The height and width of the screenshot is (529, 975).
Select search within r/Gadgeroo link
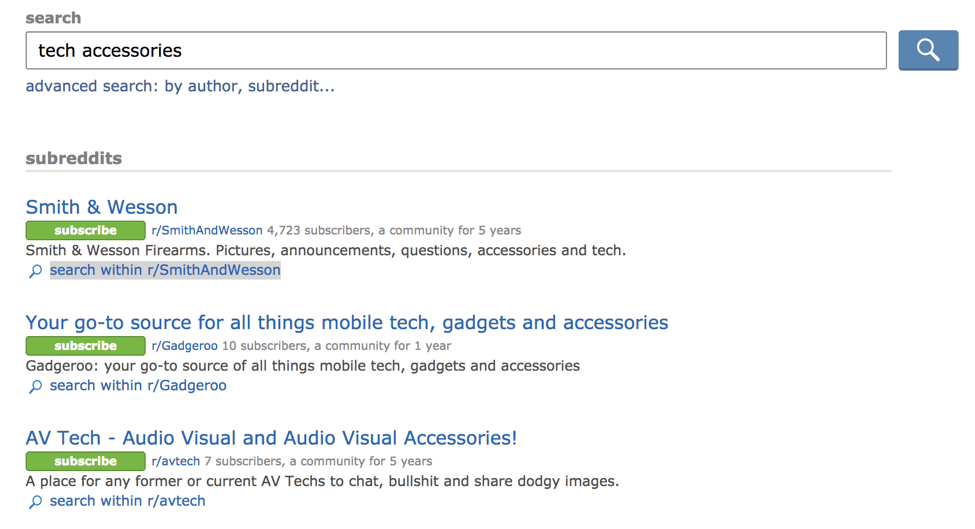[x=138, y=385]
